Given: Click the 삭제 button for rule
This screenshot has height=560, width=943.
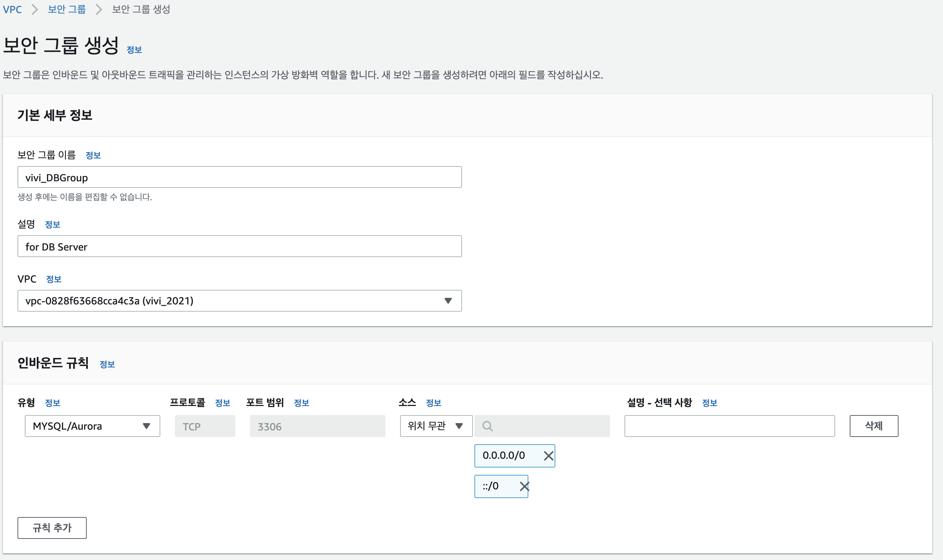Looking at the screenshot, I should point(873,426).
